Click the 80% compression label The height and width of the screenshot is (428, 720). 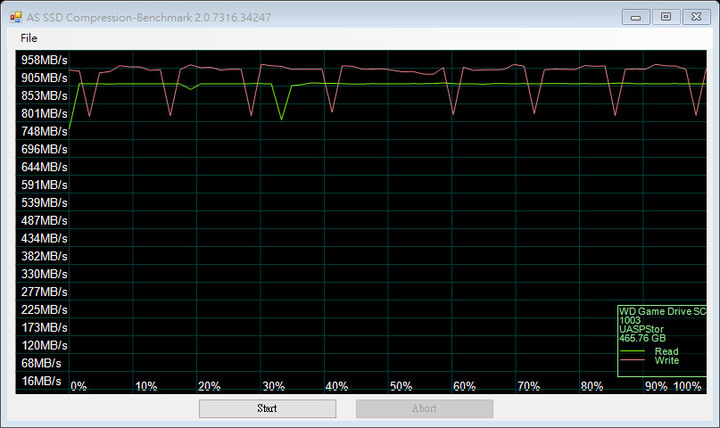[592, 386]
